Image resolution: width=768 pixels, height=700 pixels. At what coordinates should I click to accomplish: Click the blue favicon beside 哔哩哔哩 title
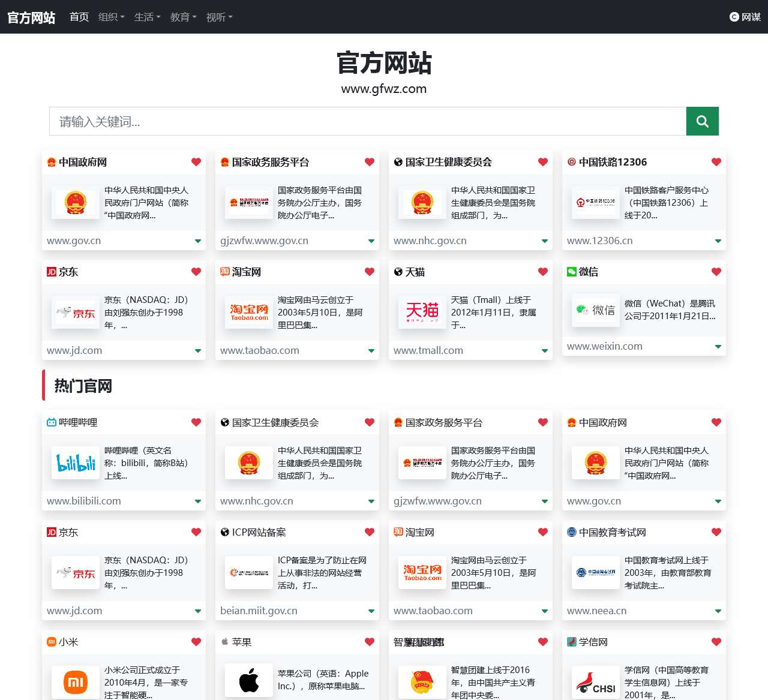pos(52,422)
